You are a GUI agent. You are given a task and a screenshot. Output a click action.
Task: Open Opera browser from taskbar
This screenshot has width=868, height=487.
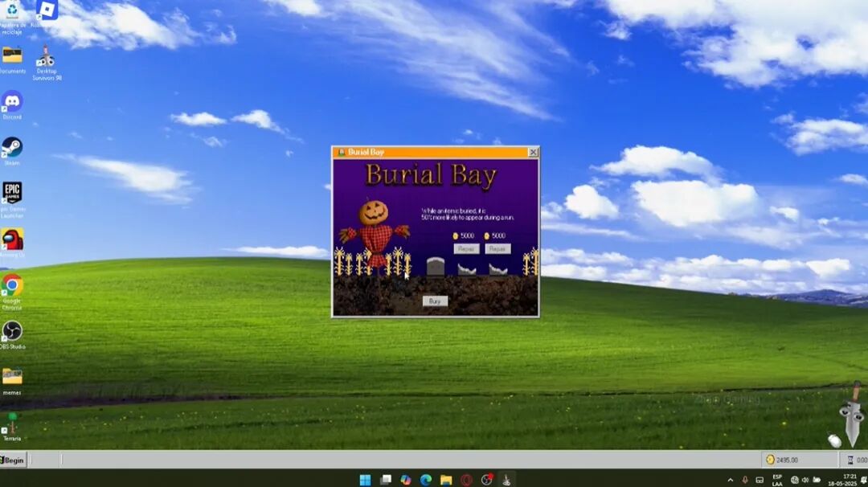pos(466,480)
